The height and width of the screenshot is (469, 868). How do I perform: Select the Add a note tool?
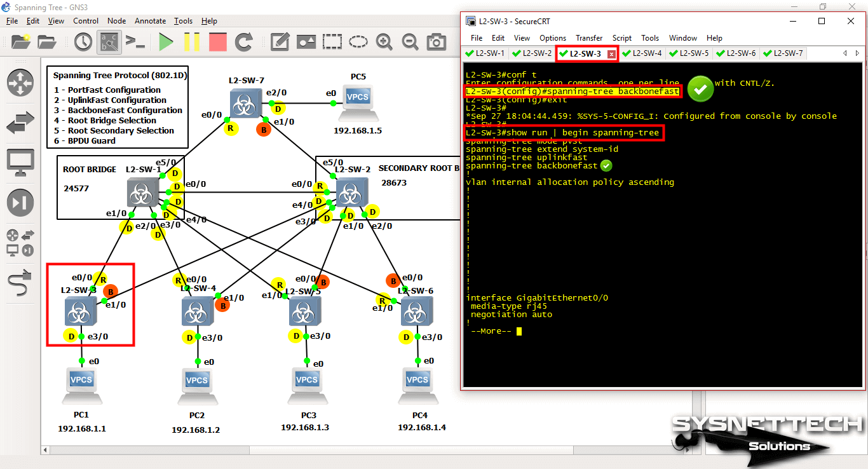click(280, 43)
